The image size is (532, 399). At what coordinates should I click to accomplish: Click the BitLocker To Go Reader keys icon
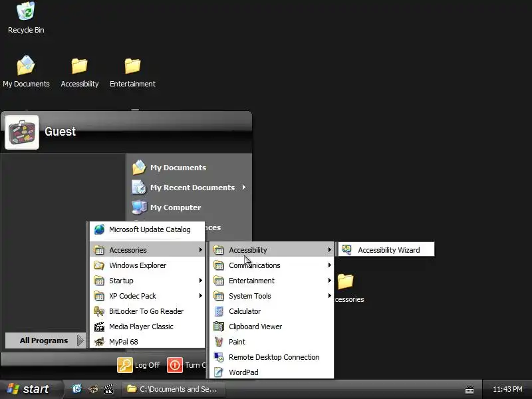pos(99,311)
